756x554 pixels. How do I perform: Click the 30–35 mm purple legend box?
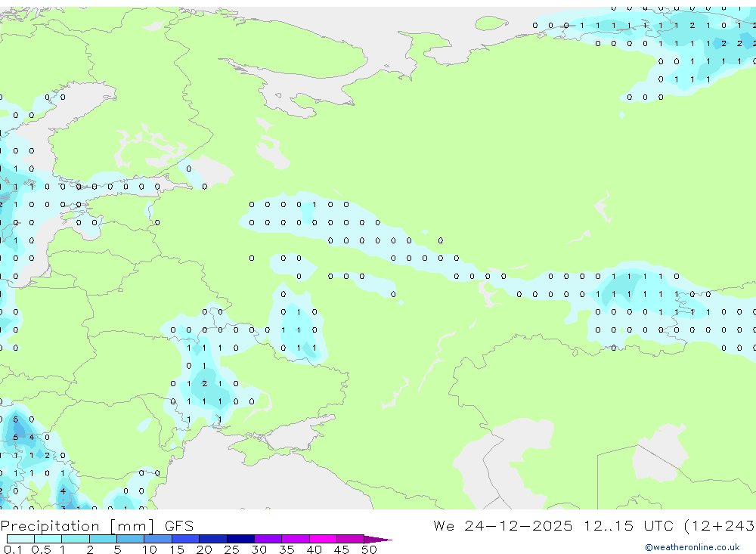point(268,539)
